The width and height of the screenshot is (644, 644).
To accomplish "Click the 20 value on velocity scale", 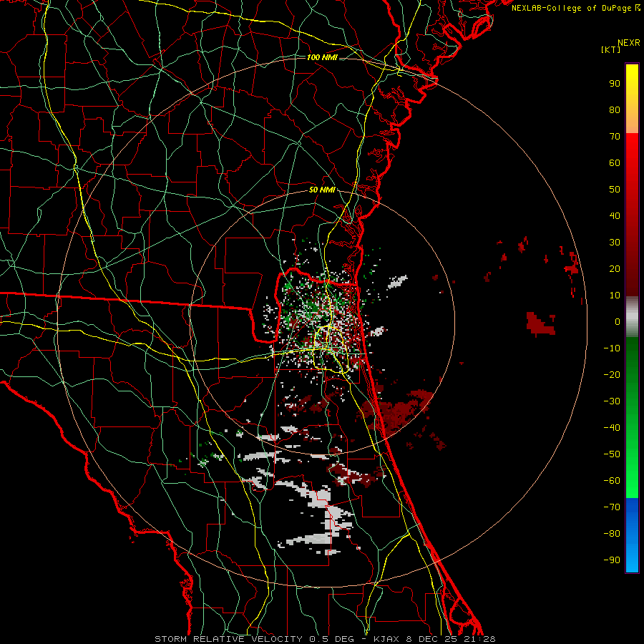I will pos(615,269).
